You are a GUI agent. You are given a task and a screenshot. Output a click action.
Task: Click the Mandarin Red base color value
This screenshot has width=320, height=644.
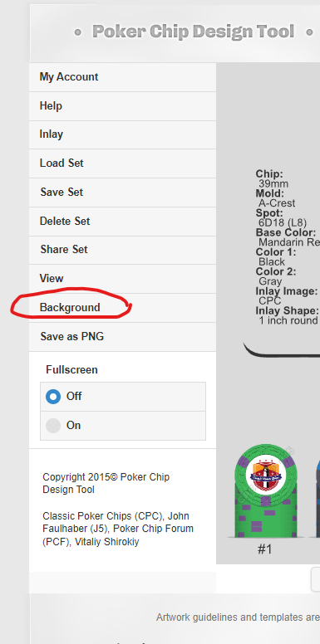tap(289, 242)
